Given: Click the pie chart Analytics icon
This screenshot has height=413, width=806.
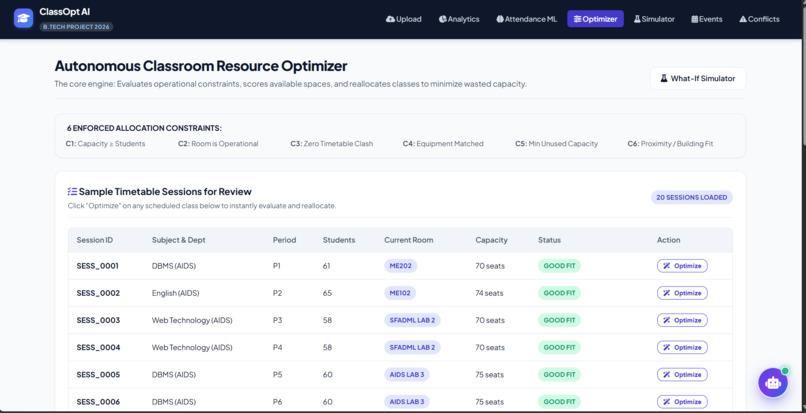Looking at the screenshot, I should pos(443,19).
